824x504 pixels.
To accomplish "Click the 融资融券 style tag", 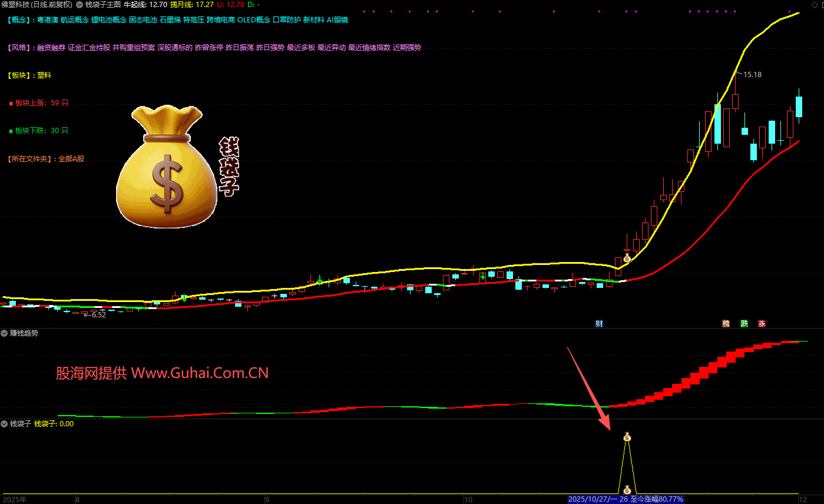I will click(x=51, y=48).
